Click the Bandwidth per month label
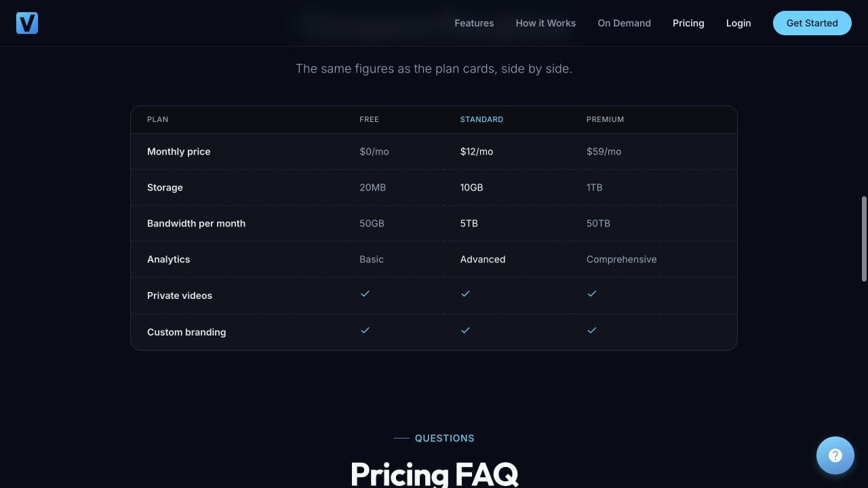The height and width of the screenshot is (488, 868). [x=196, y=224]
